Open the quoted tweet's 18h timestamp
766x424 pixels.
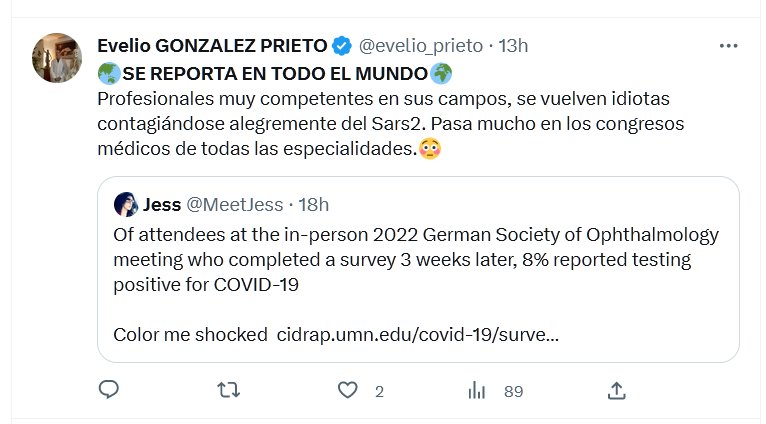click(314, 205)
